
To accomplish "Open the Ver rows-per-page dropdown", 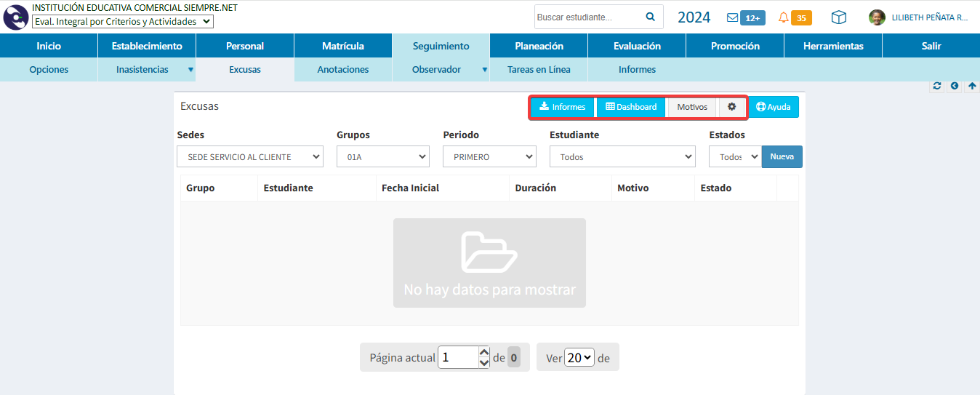I will [579, 358].
